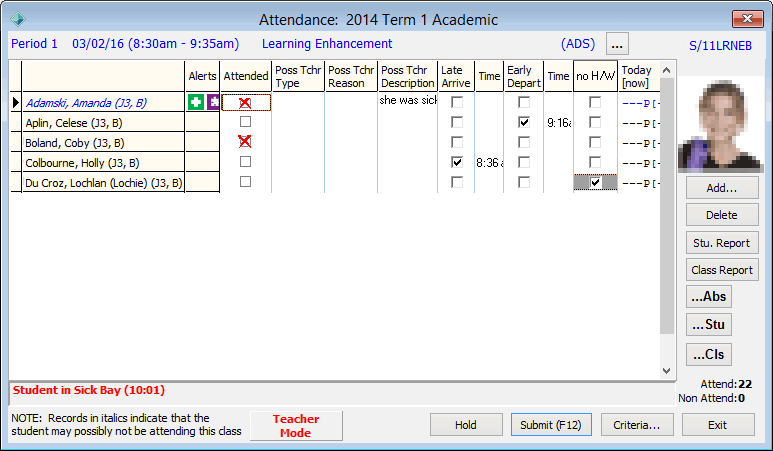Close the Attendance window
773x451 pixels.
pyautogui.click(x=747, y=19)
